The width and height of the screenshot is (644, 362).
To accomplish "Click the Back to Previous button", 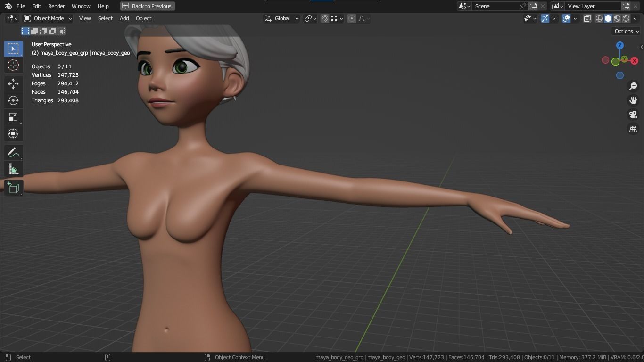I will [148, 6].
